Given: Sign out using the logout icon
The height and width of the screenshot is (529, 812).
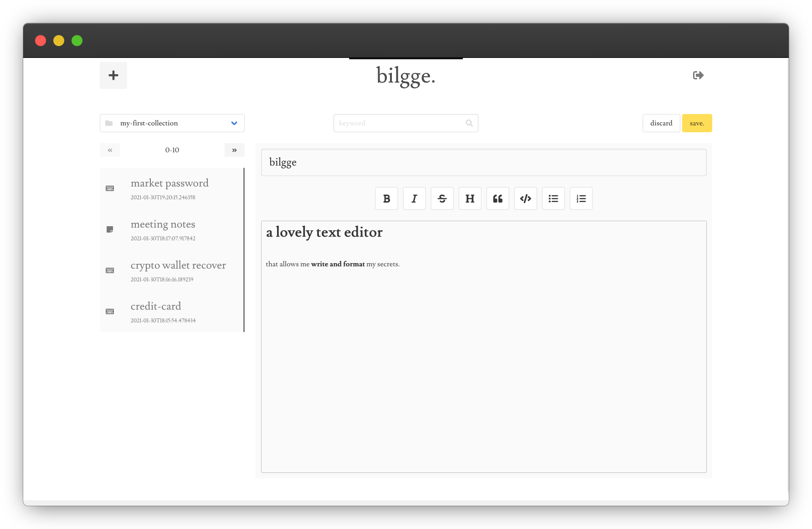Looking at the screenshot, I should click(x=698, y=75).
